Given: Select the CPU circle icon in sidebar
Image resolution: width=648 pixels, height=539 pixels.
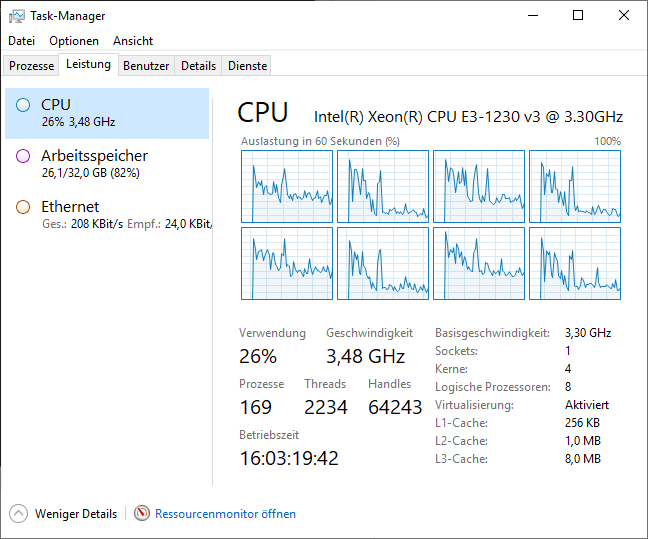Looking at the screenshot, I should (x=23, y=105).
